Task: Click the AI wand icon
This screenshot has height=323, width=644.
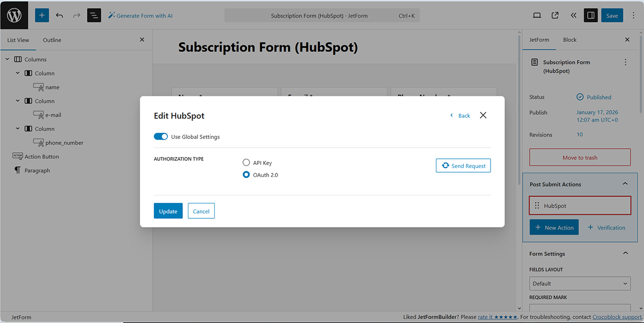Action: click(x=112, y=16)
